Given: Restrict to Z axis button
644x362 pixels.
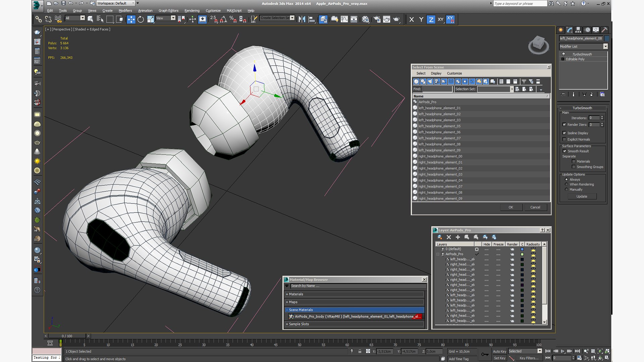Looking at the screenshot, I should point(431,19).
